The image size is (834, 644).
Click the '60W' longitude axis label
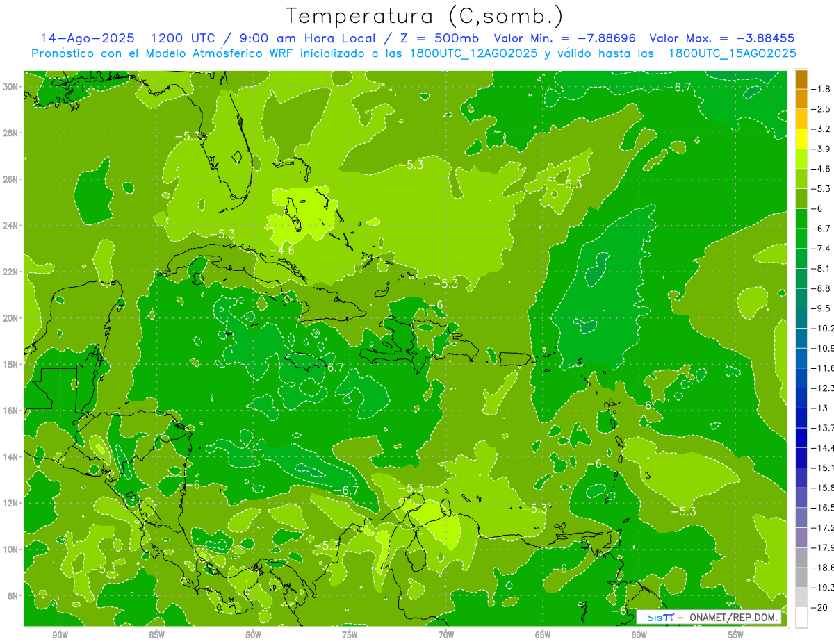pyautogui.click(x=639, y=635)
